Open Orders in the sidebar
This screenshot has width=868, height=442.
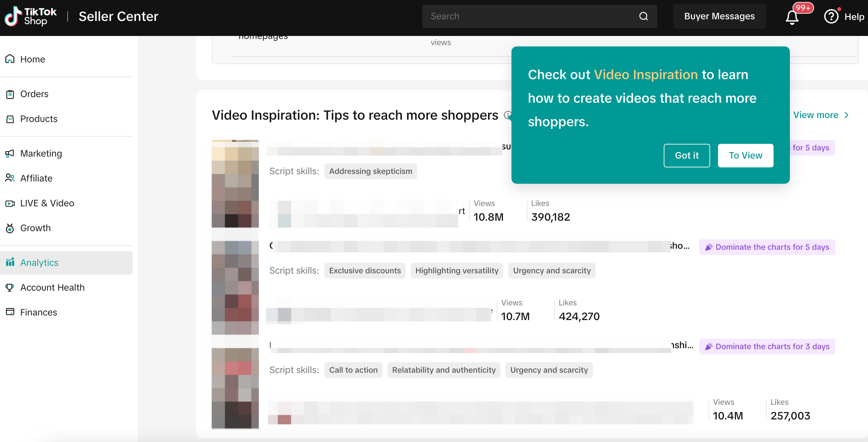(x=34, y=94)
